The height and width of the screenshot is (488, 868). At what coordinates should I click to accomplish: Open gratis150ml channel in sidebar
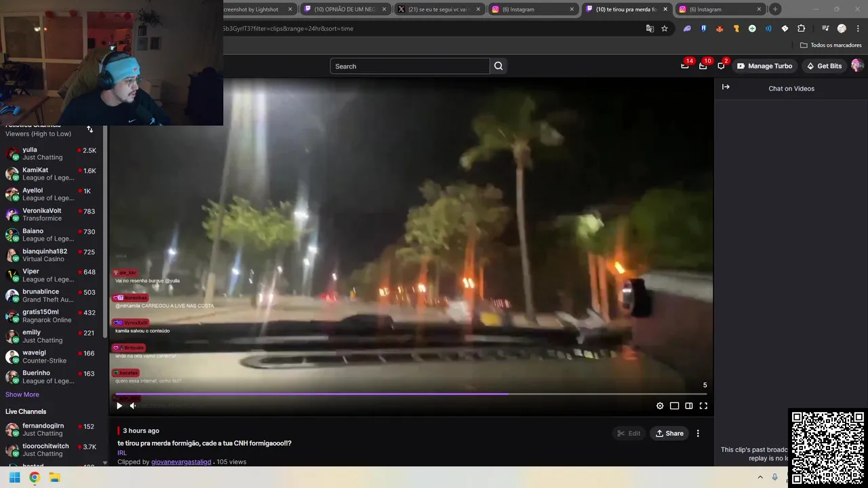pyautogui.click(x=51, y=316)
